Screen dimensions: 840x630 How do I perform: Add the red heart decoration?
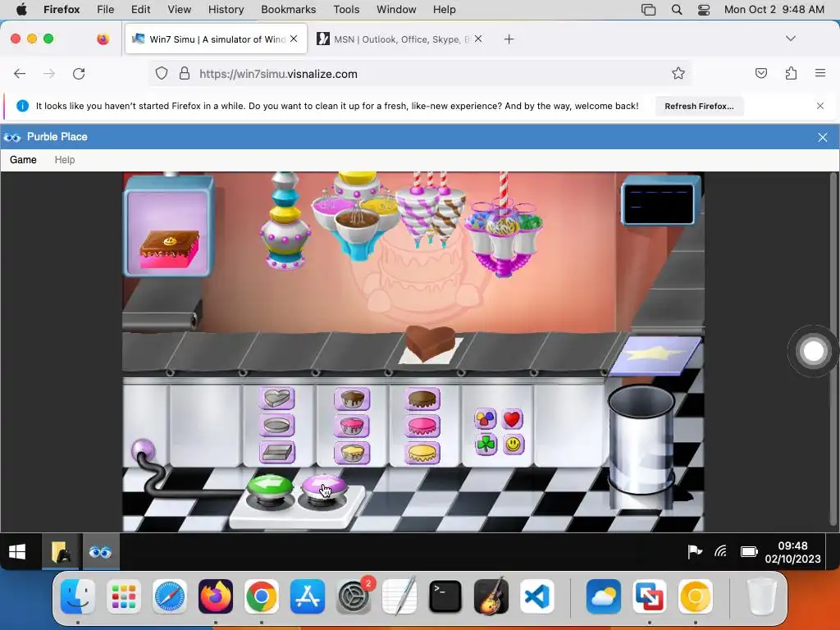tap(512, 419)
